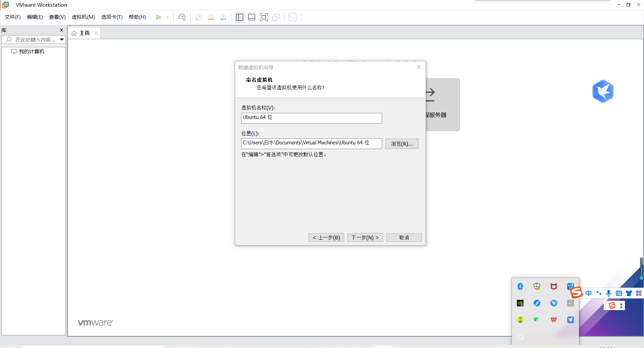The height and width of the screenshot is (348, 644).
Task: Switch to the 主页 tab
Action: coord(85,33)
